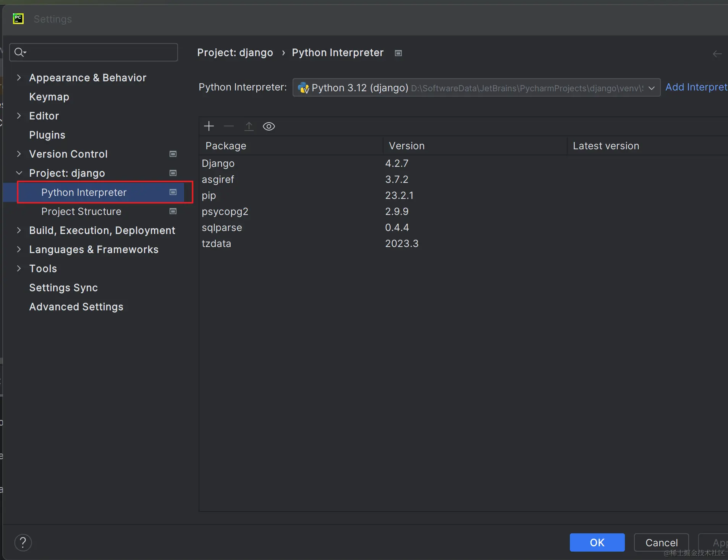
Task: Click the upgrade package arrow icon
Action: [x=249, y=126]
